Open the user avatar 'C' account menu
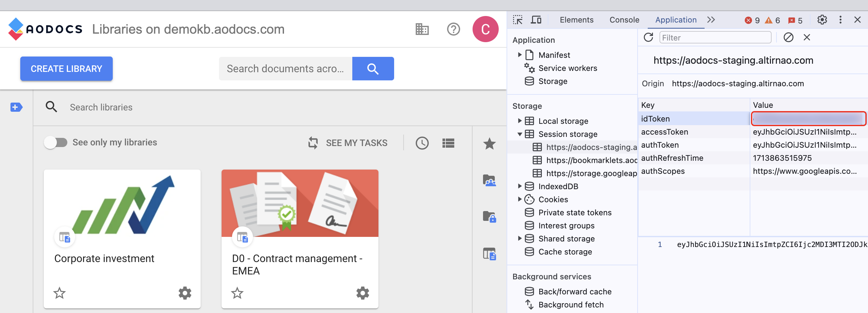Screen dimensions: 868x313 [x=485, y=29]
